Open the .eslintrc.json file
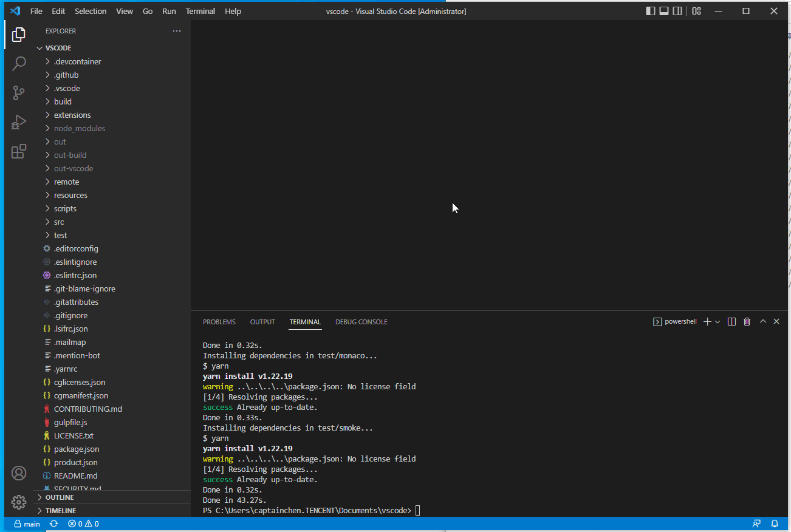This screenshot has width=791, height=532. click(112, 275)
